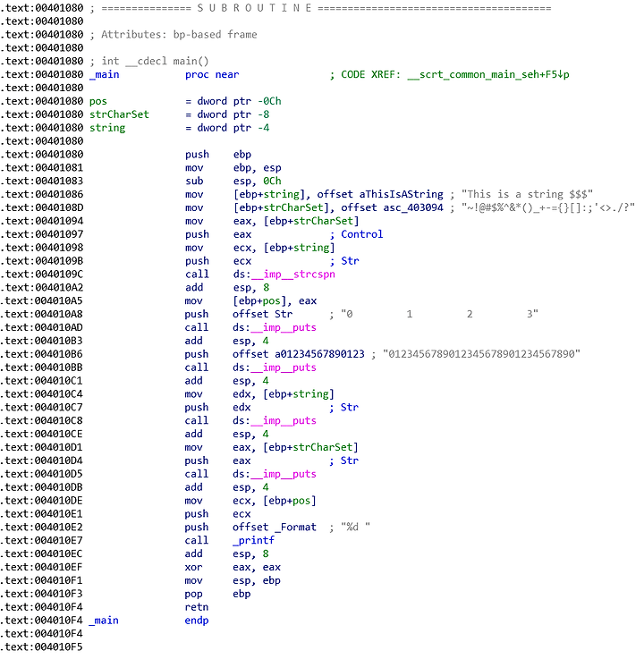
Task: Open the aThisIsAString offset reference
Action: click(x=401, y=194)
